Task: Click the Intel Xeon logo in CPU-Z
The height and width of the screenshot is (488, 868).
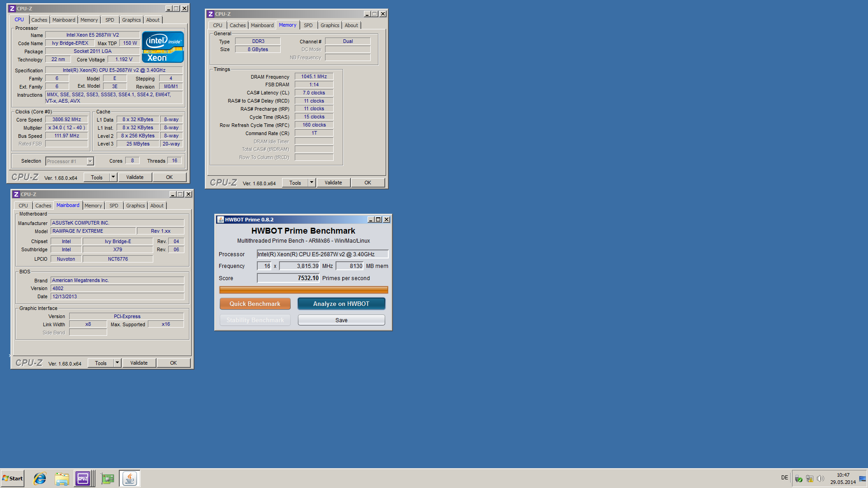Action: (163, 47)
